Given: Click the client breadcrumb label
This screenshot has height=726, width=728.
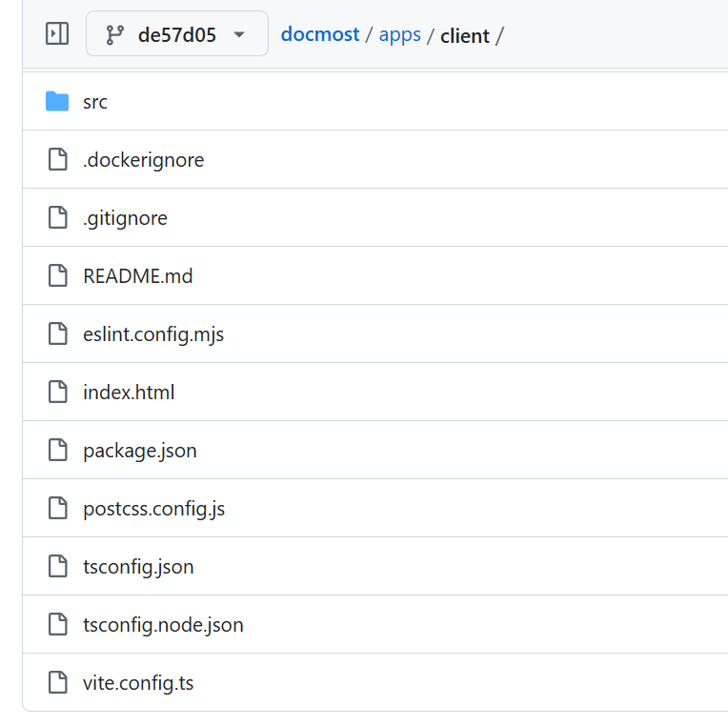Looking at the screenshot, I should 465,36.
